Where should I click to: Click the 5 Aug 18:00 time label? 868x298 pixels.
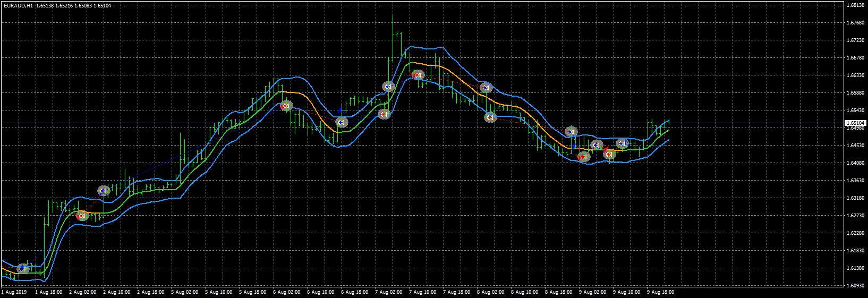252,292
